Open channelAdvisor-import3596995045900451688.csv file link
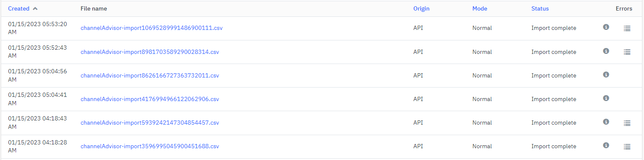Screen dimensions: 644x160 150,147
